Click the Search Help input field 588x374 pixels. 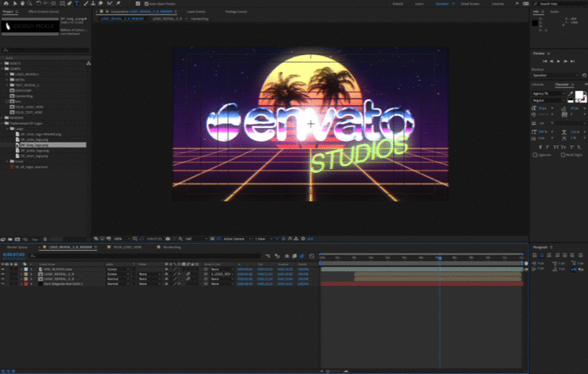click(x=562, y=4)
